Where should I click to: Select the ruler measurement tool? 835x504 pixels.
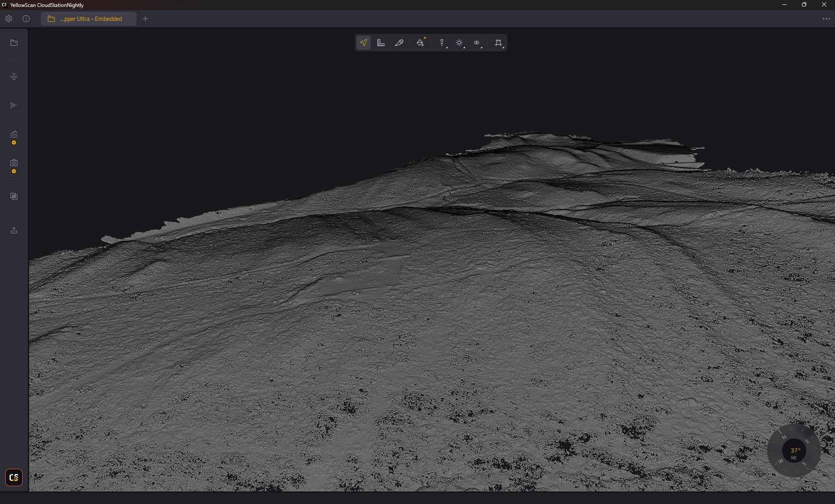click(x=381, y=43)
